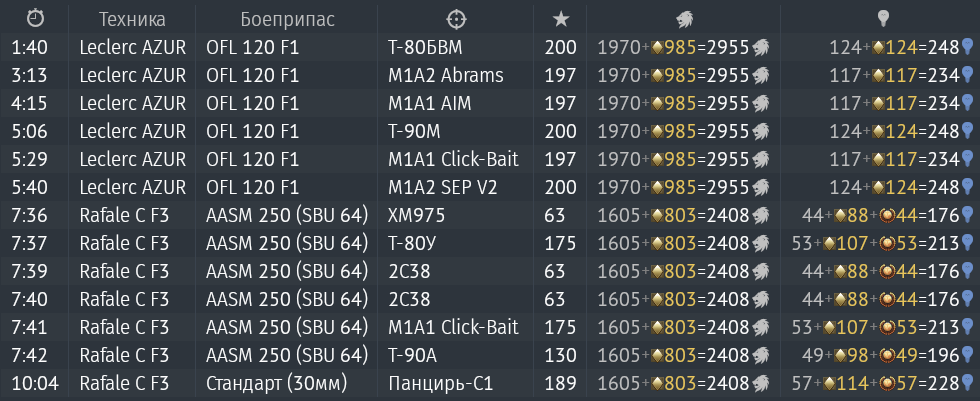Screen dimensions: 980x401
Task: Select the 3:13 M1A2 Abrams kill row
Action: coord(490,75)
